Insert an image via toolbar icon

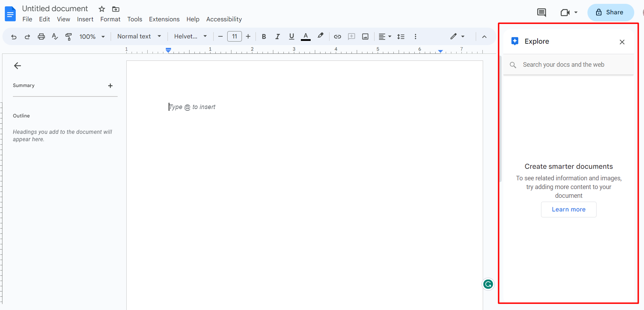[365, 37]
